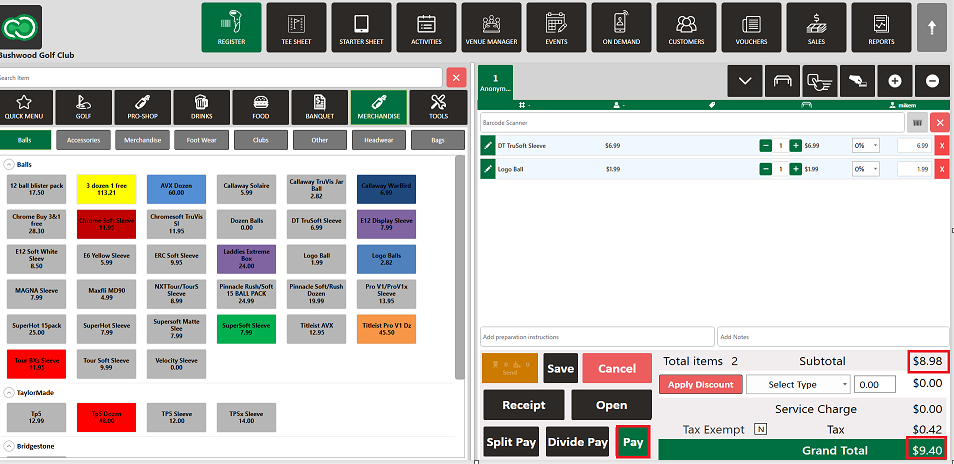Increase DT TruSoft Sleeve quantity

[x=795, y=146]
